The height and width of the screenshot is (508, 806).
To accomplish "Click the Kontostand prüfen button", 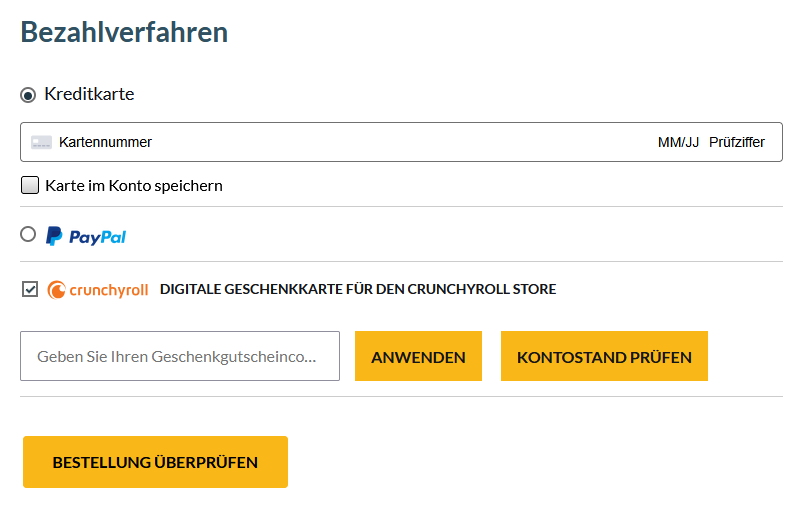I will 604,356.
